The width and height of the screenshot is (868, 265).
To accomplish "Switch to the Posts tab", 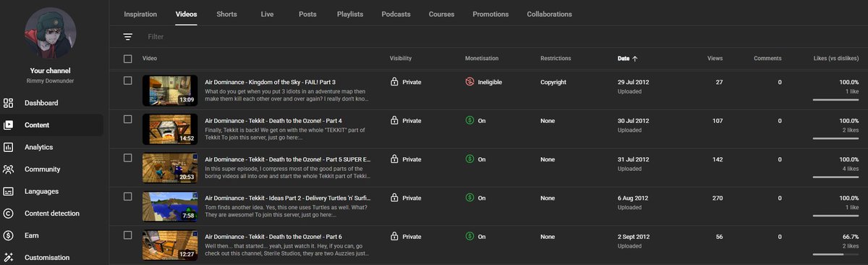I will click(x=307, y=14).
